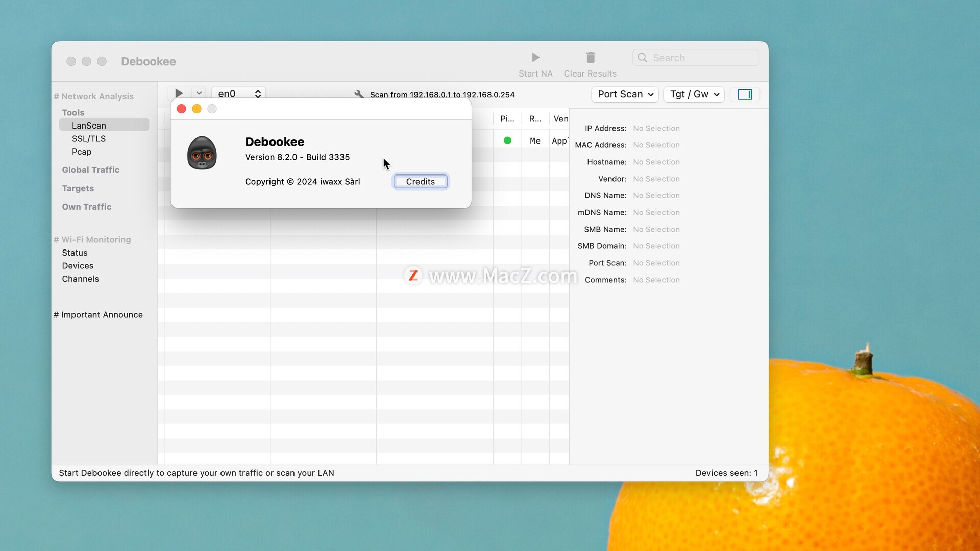The width and height of the screenshot is (980, 551).
Task: Click the Ven column header
Action: (x=560, y=118)
